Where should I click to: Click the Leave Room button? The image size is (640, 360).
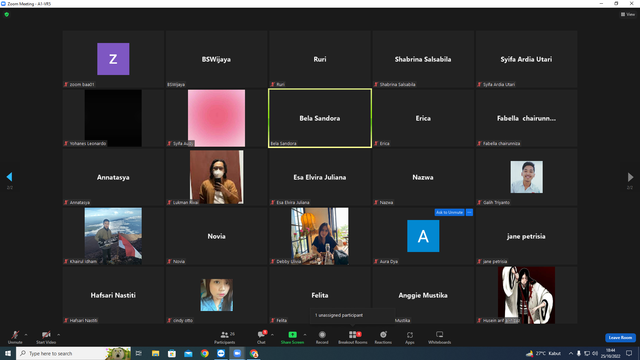[x=620, y=338]
